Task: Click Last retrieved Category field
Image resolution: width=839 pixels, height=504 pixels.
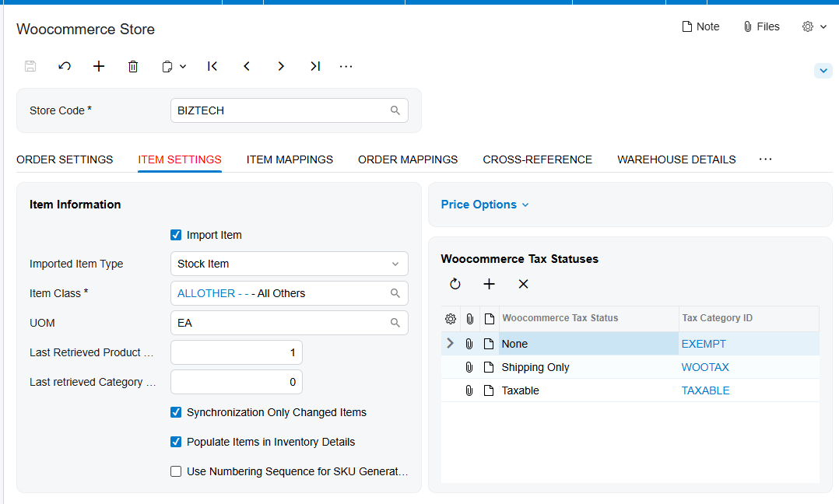Action: pyautogui.click(x=237, y=382)
